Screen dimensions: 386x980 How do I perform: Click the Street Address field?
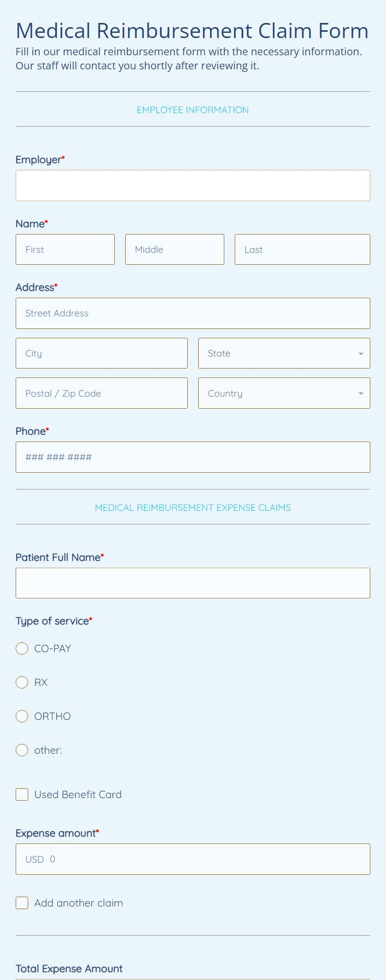pyautogui.click(x=192, y=313)
